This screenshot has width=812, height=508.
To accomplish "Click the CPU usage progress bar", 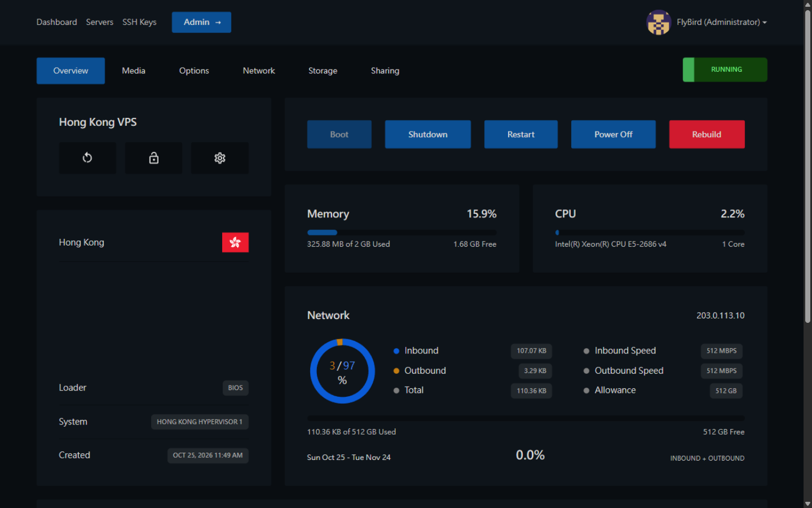I will pyautogui.click(x=650, y=233).
